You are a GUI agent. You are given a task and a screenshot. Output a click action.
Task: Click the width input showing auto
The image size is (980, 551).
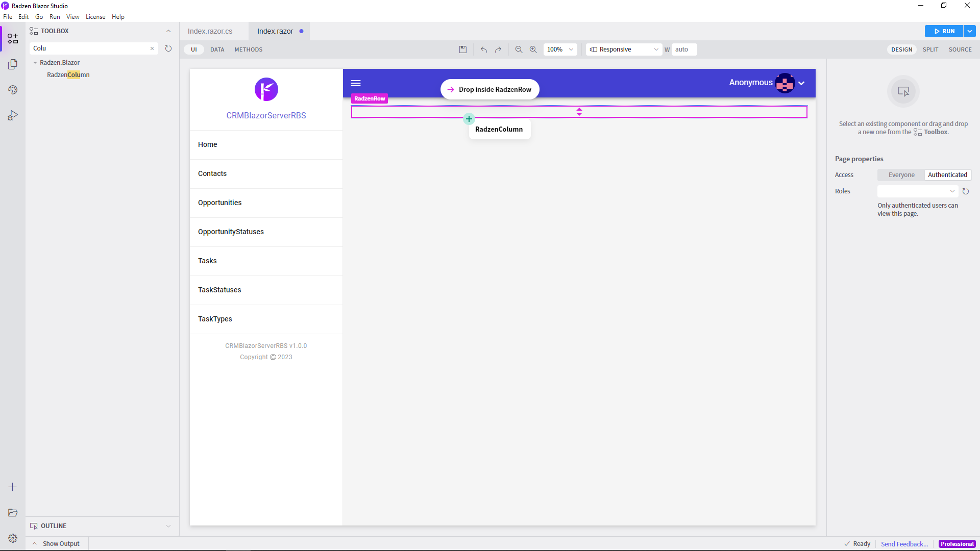(x=684, y=49)
